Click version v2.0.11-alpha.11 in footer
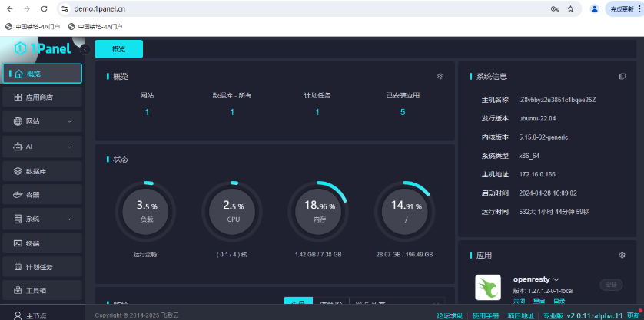The image size is (644, 320). (595, 316)
